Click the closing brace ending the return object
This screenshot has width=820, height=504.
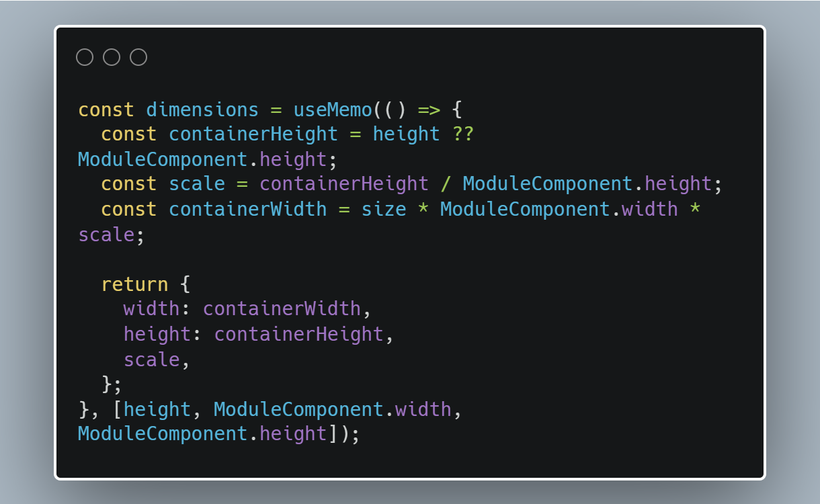106,384
